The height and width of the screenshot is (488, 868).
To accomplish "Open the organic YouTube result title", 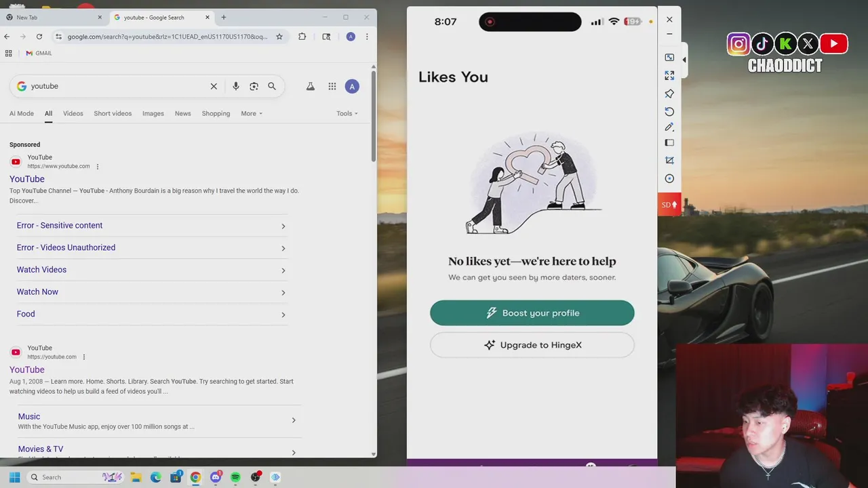I will point(27,369).
